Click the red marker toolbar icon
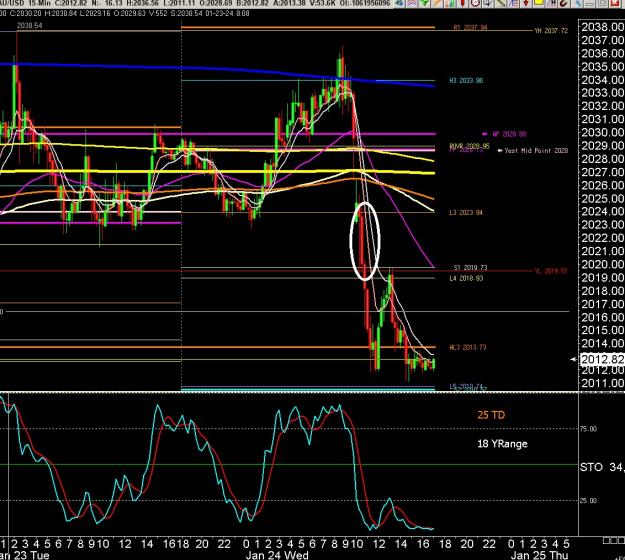Image resolution: width=625 pixels, height=560 pixels. (x=463, y=3)
